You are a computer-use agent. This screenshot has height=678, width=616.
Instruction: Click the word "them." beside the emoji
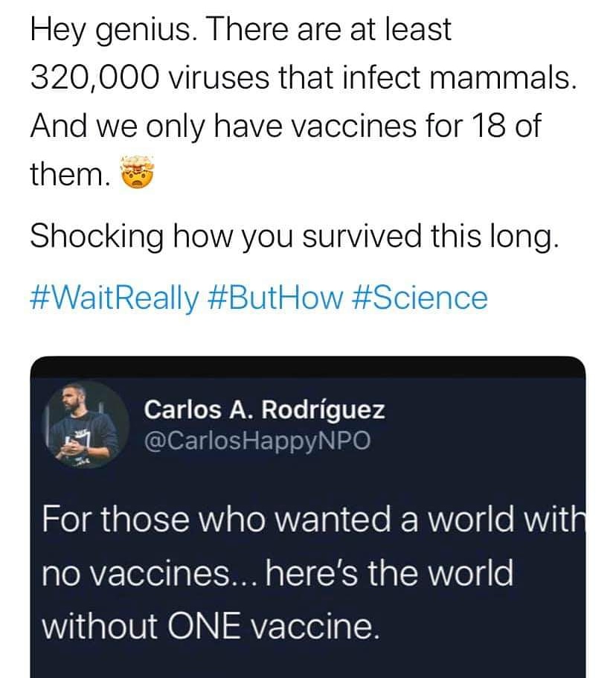(71, 175)
